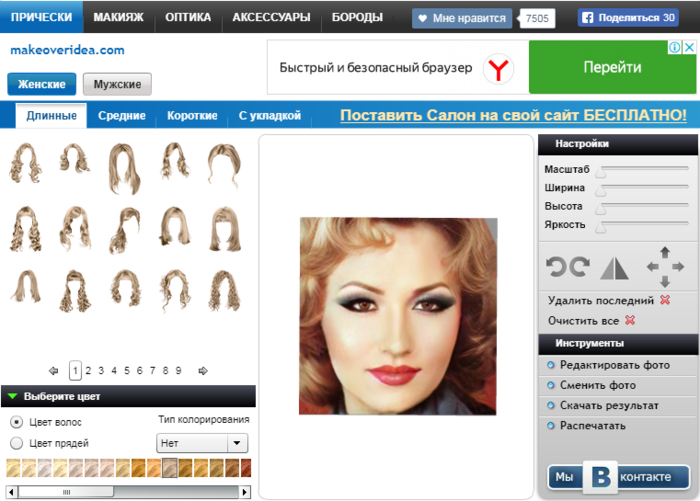This screenshot has width=700, height=501.
Task: Switch to Мужские hairstyles
Action: pos(117,85)
